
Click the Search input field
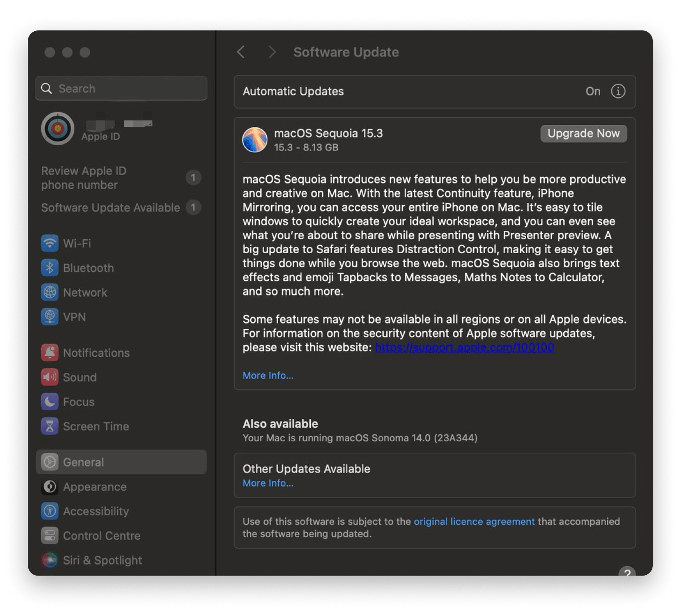(x=121, y=89)
